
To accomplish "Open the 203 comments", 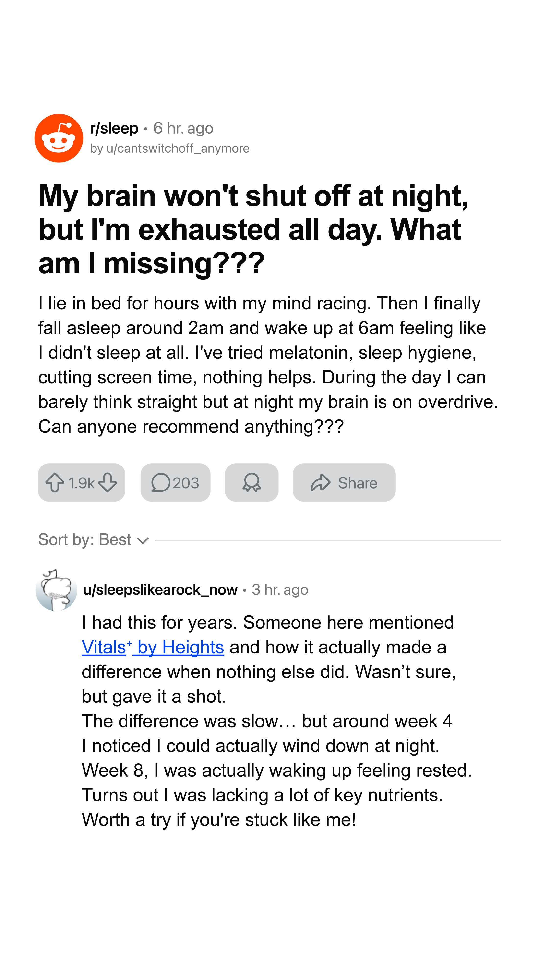I will [x=175, y=482].
